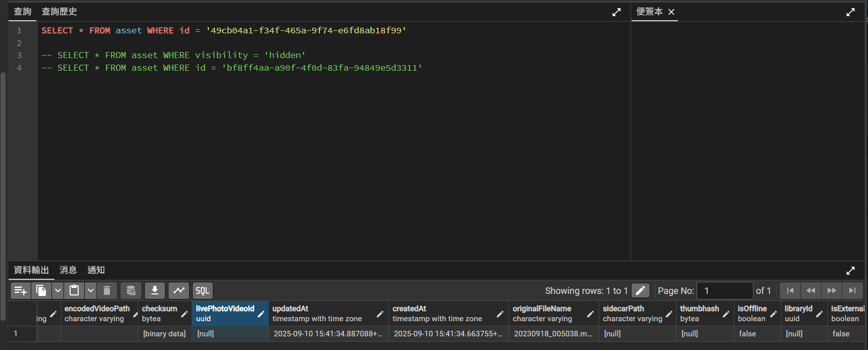
Task: Open the paste options dropdown arrow
Action: point(91,290)
